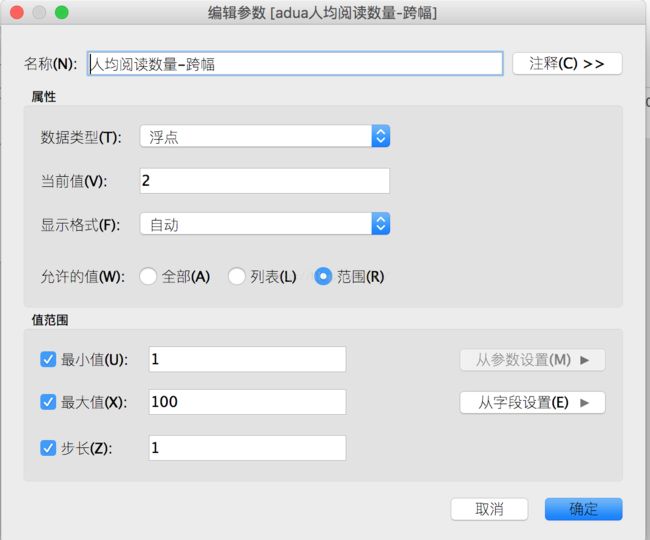Uncheck the 步长(Z) checkbox

48,448
